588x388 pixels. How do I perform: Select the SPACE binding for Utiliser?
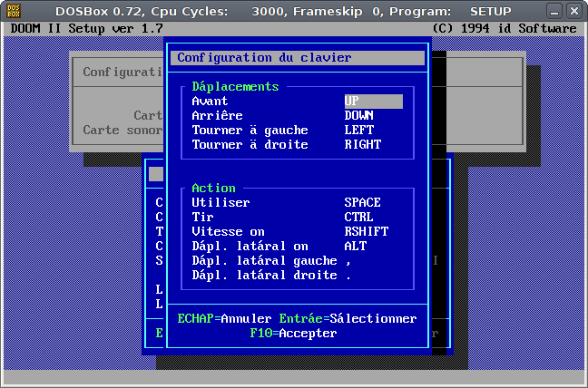(x=362, y=203)
